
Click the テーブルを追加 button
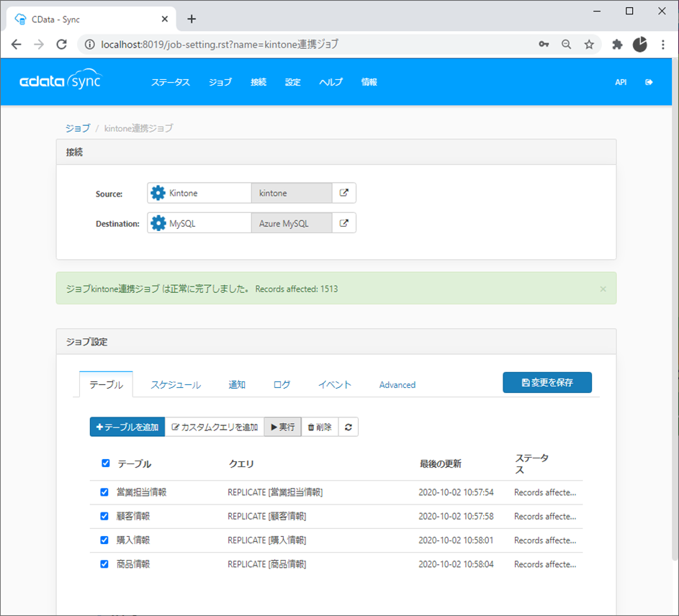pyautogui.click(x=127, y=427)
